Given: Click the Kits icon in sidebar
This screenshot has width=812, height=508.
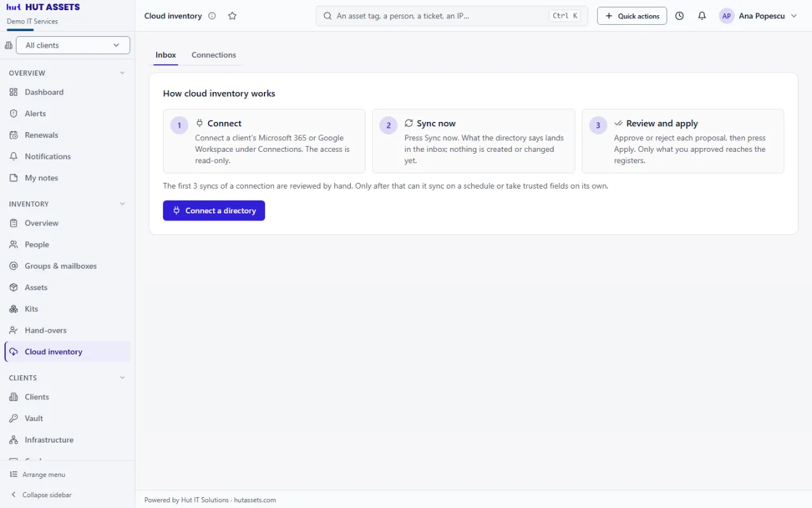Looking at the screenshot, I should pos(13,309).
